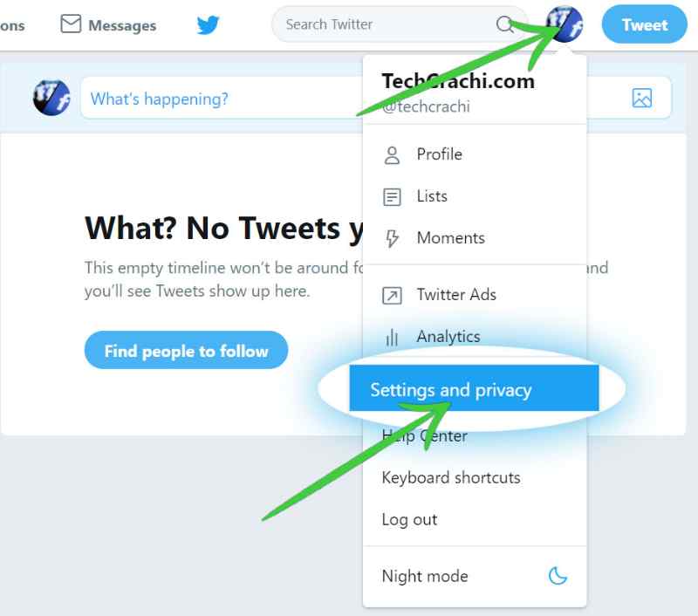This screenshot has height=616, width=698.
Task: Click the avatar thumbnail beside composer
Action: (51, 98)
